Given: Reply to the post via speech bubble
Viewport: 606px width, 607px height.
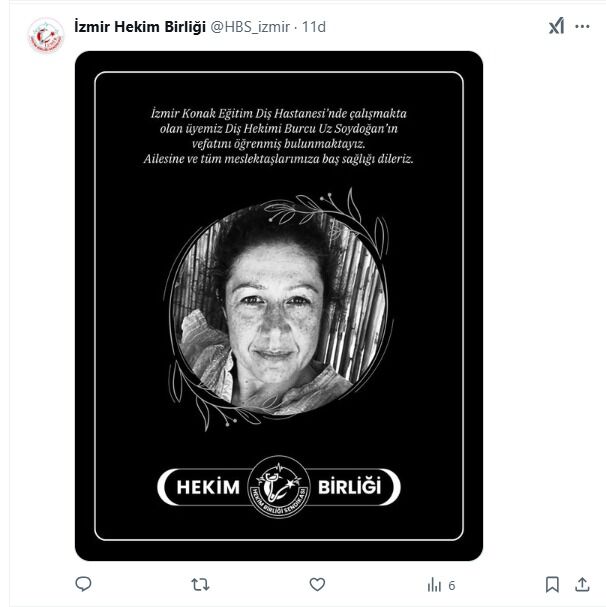Looking at the screenshot, I should coord(83,584).
